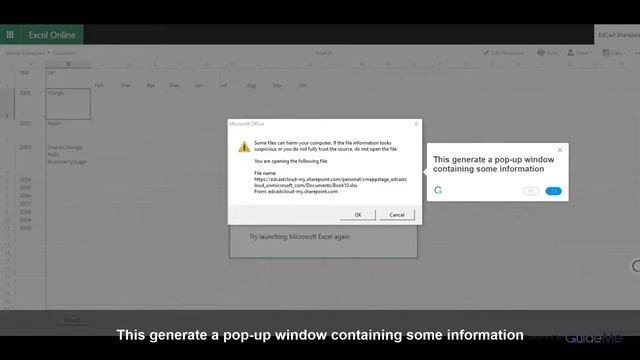Click the column B header
This screenshot has height=360, width=640.
pyautogui.click(x=68, y=64)
